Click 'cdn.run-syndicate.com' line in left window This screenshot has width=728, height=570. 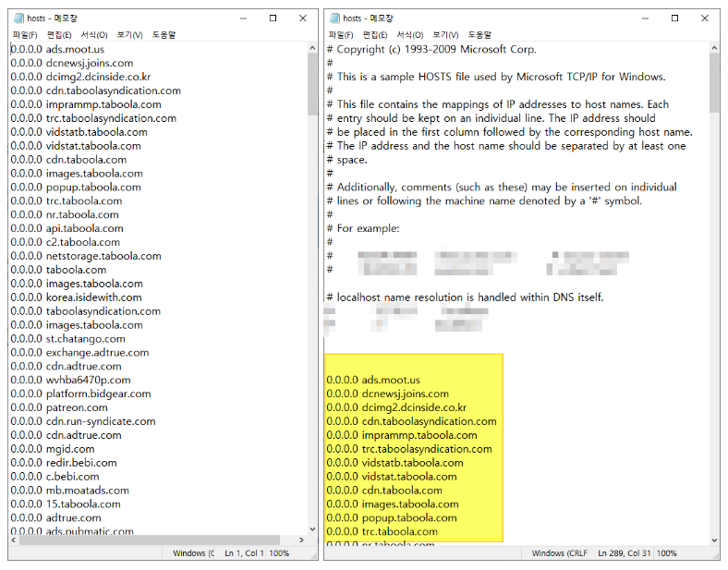(83, 421)
